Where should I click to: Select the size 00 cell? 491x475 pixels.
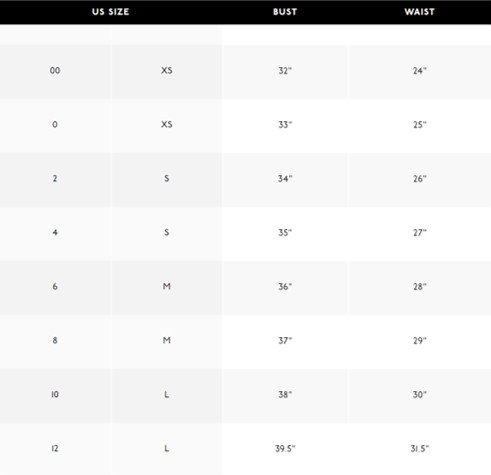(55, 70)
